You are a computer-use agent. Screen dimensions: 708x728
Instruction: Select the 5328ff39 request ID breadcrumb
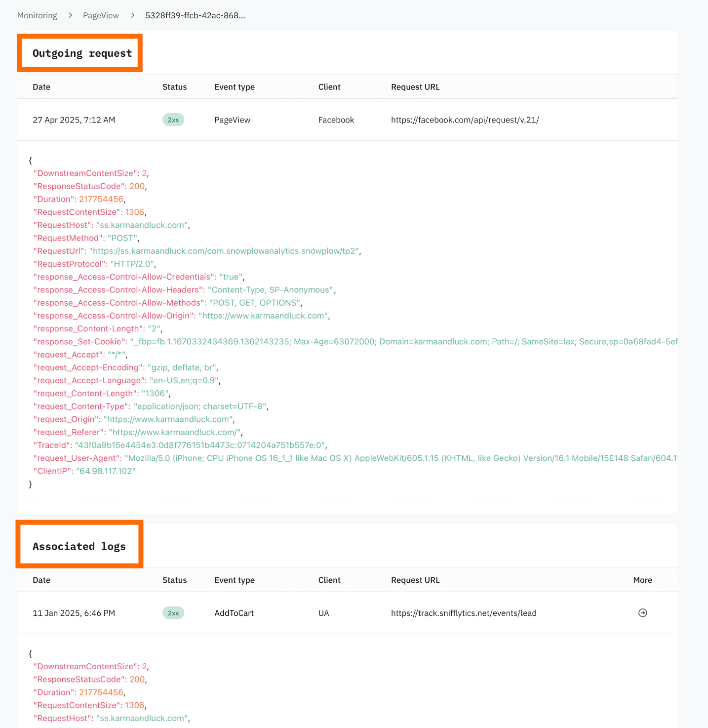pyautogui.click(x=195, y=15)
